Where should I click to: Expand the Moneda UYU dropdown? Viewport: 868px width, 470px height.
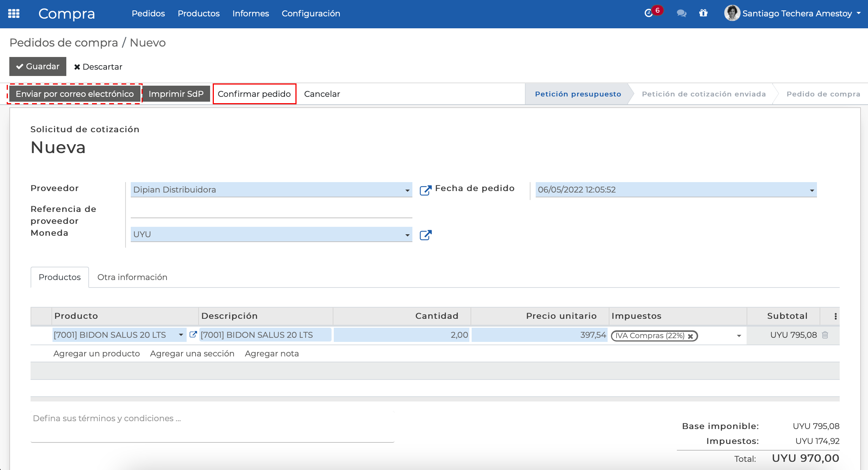pyautogui.click(x=407, y=235)
